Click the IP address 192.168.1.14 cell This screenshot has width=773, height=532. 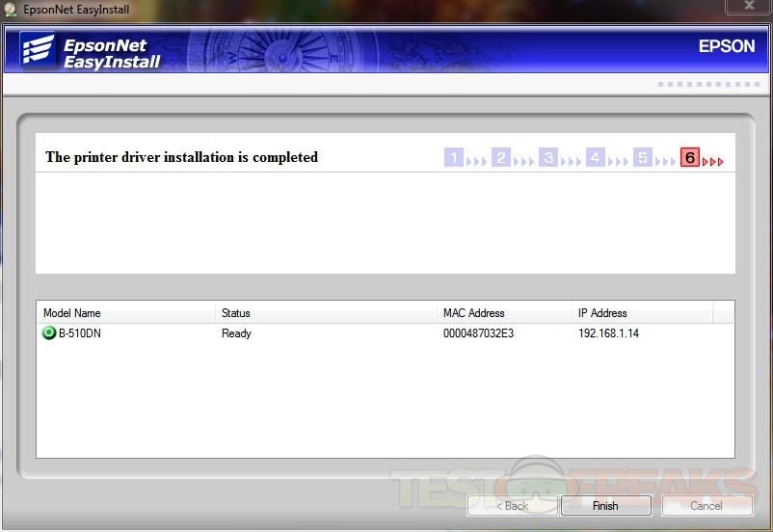pyautogui.click(x=608, y=333)
